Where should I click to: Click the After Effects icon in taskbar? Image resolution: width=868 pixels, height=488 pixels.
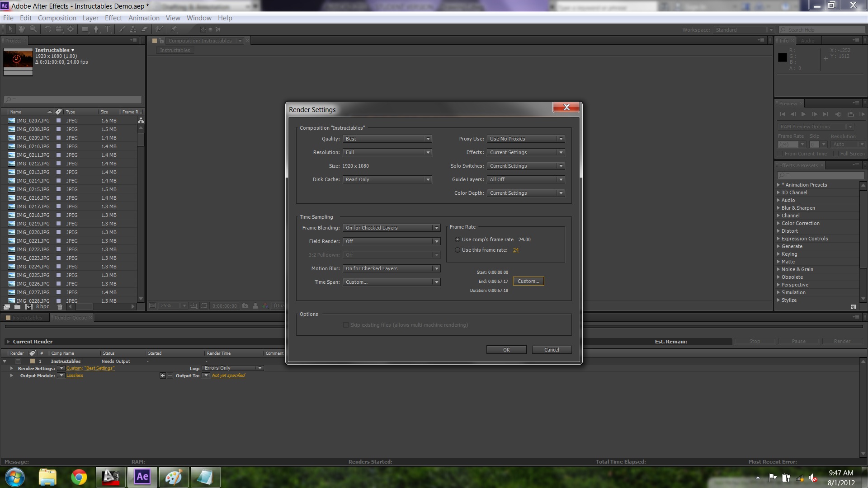coord(142,477)
